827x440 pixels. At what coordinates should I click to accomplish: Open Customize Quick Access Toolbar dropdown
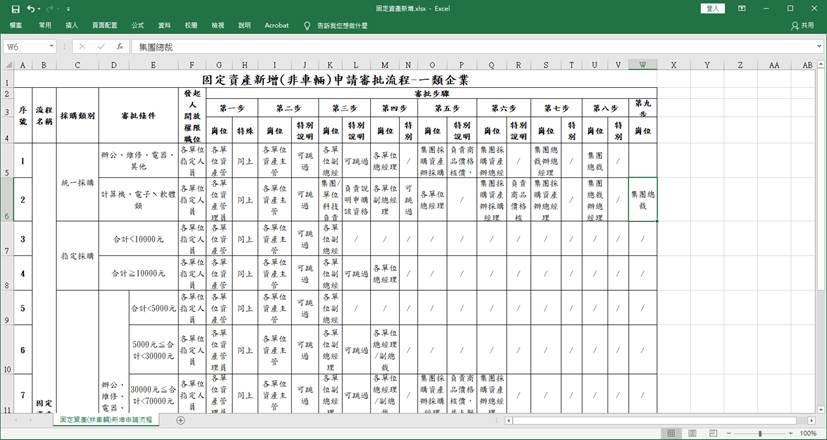point(69,9)
